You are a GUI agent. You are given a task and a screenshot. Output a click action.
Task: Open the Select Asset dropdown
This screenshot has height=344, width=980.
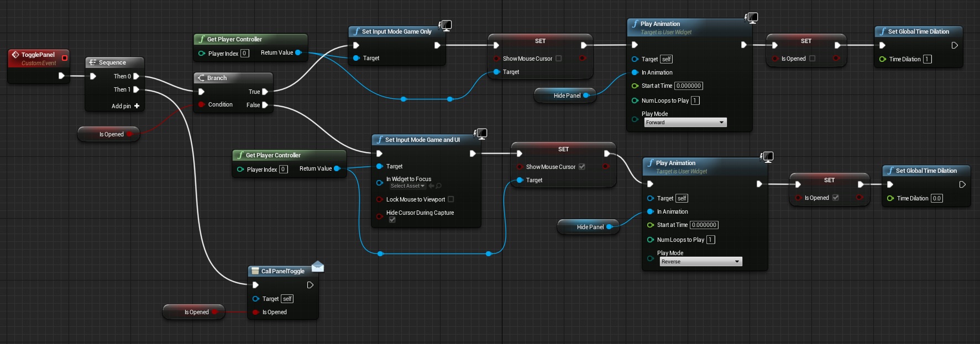pyautogui.click(x=407, y=186)
